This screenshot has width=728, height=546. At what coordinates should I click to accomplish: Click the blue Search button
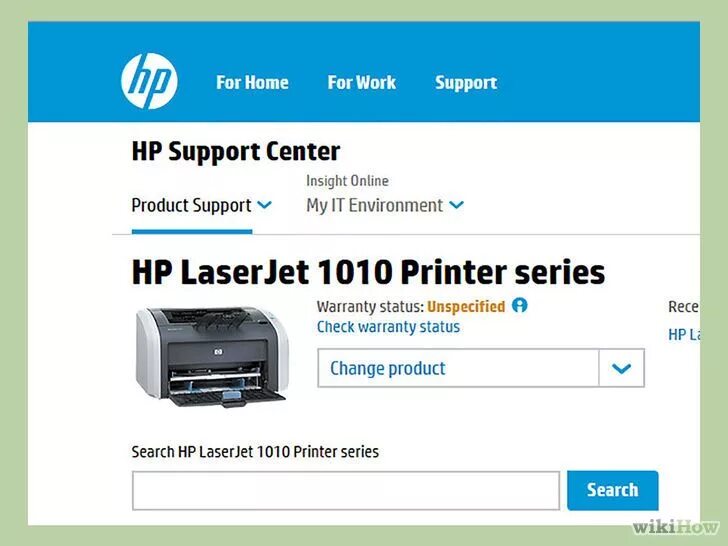(x=612, y=490)
